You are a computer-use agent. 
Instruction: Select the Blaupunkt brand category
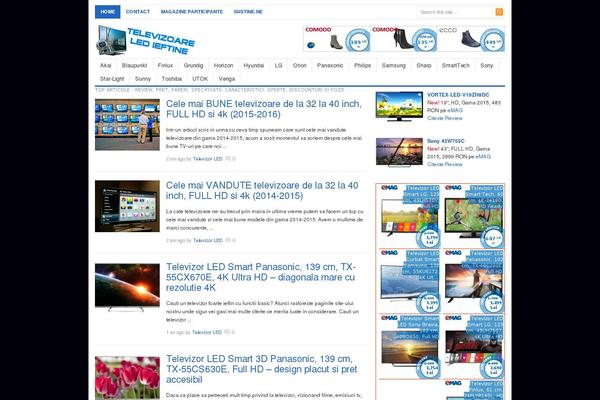click(x=134, y=65)
